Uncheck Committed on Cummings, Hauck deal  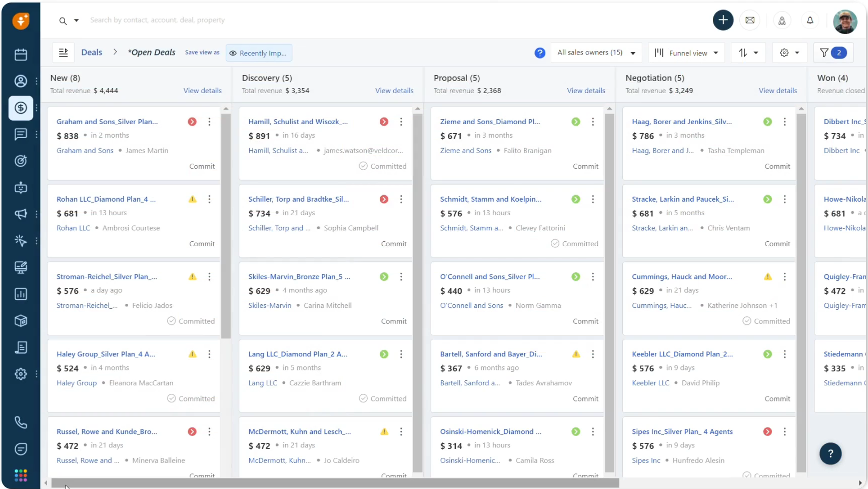click(x=766, y=321)
